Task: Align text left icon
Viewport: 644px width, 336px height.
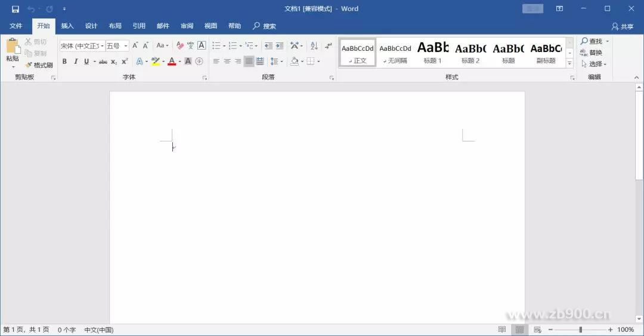Action: click(x=216, y=61)
